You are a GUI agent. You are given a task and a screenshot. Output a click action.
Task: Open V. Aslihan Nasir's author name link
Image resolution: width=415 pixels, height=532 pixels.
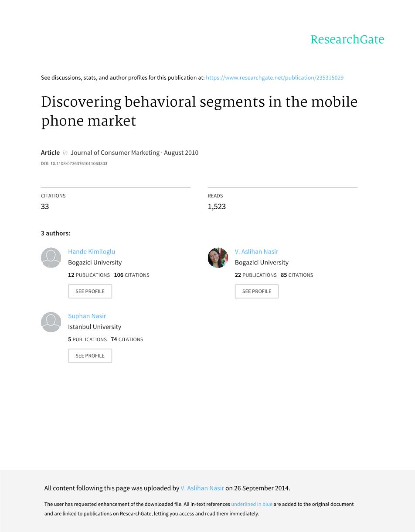pyautogui.click(x=256, y=251)
